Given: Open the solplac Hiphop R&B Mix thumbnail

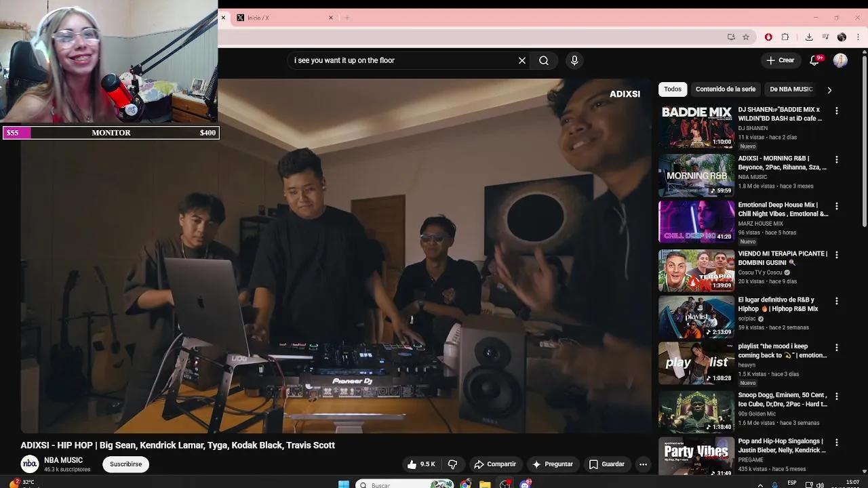Looking at the screenshot, I should 696,317.
